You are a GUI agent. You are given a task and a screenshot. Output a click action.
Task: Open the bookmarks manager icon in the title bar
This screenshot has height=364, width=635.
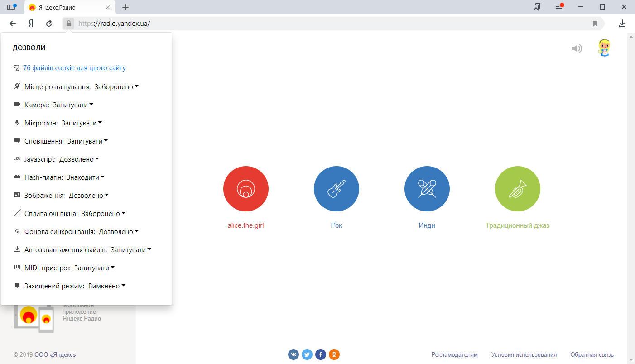537,7
